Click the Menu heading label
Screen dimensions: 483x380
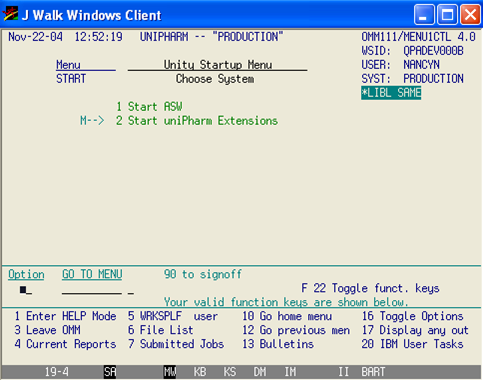(x=68, y=65)
